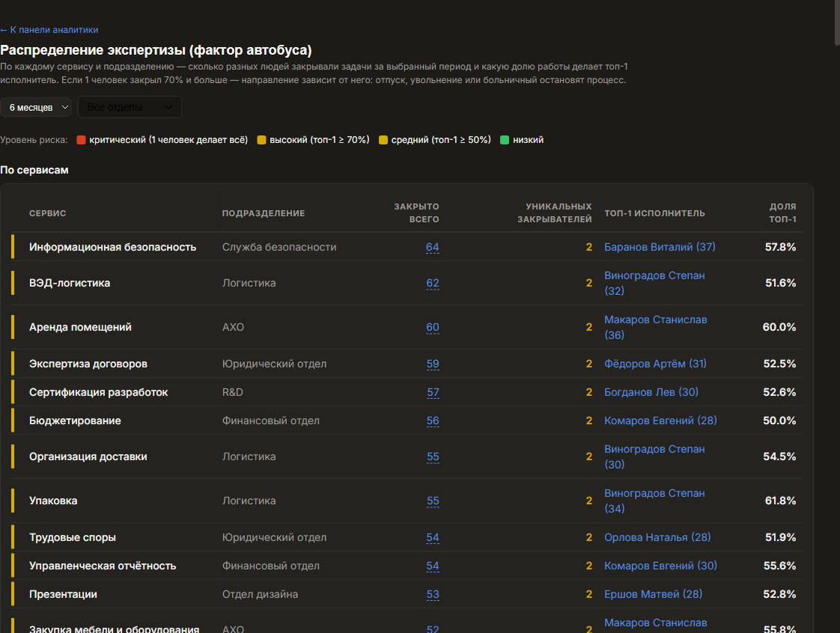The height and width of the screenshot is (633, 840).
Task: Click the 57.8% share value
Action: [x=781, y=247]
